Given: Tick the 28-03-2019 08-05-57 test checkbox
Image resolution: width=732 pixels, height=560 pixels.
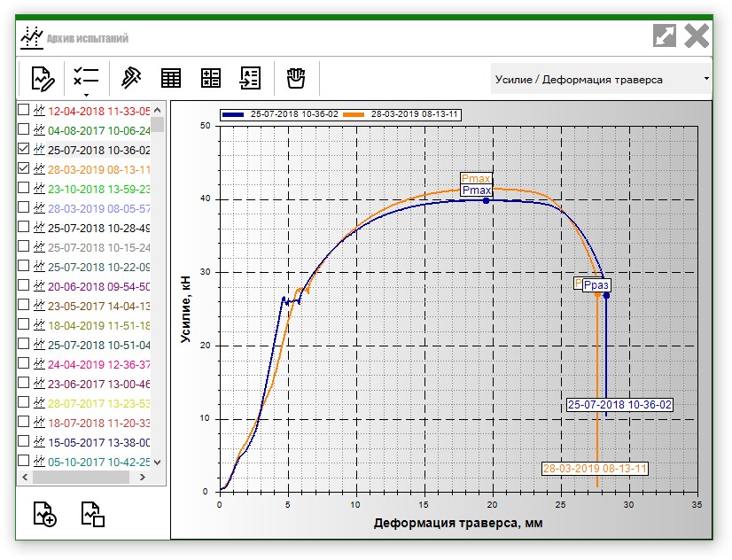Looking at the screenshot, I should 23,207.
